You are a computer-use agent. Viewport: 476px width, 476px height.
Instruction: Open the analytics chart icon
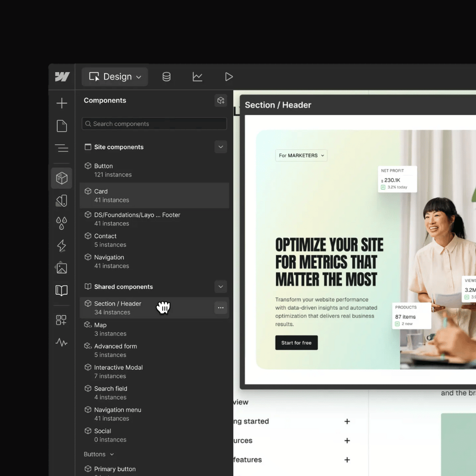[x=197, y=77]
